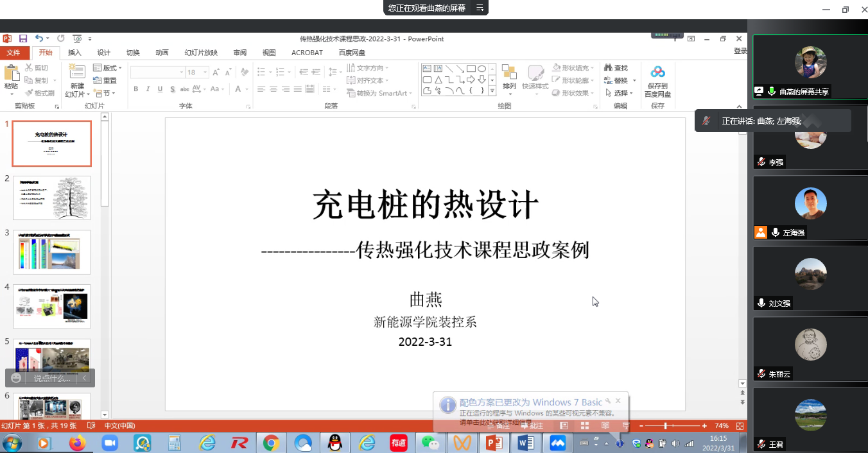Toggle Bold text formatting
The image size is (868, 453).
(x=136, y=89)
